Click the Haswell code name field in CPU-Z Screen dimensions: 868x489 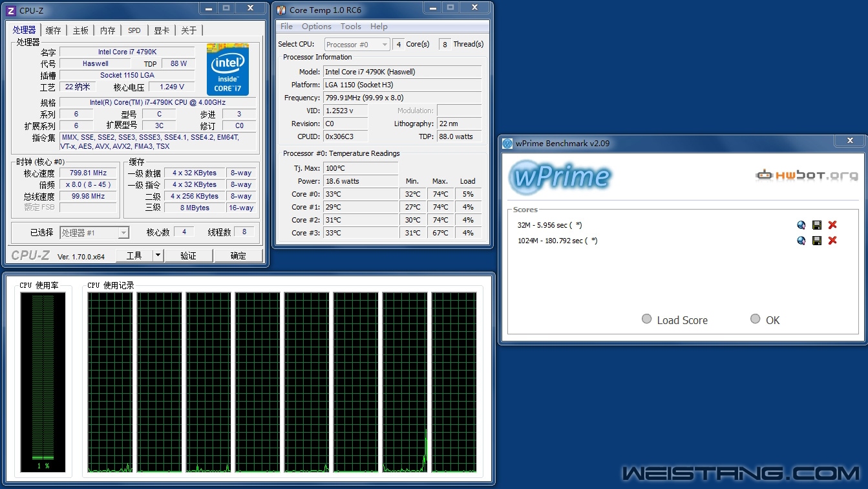pos(95,63)
